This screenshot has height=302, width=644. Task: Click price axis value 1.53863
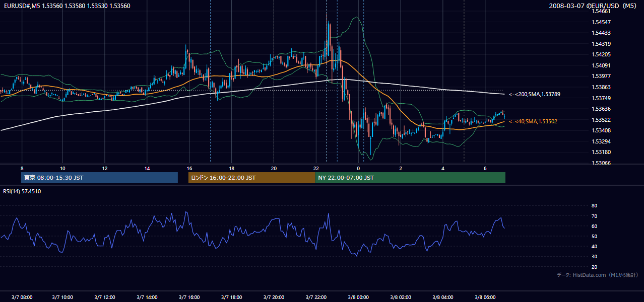tap(601, 87)
